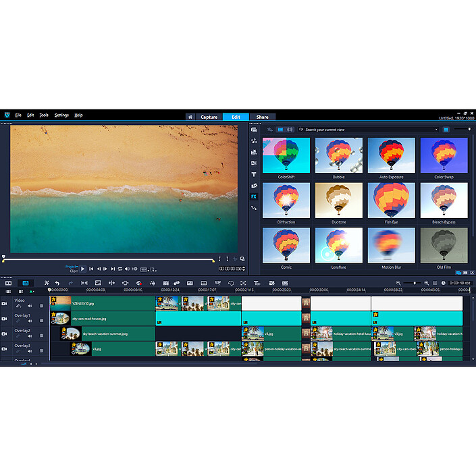Select the Fish Eye filter thumbnail
Screen dimensions: 476x476
click(392, 200)
